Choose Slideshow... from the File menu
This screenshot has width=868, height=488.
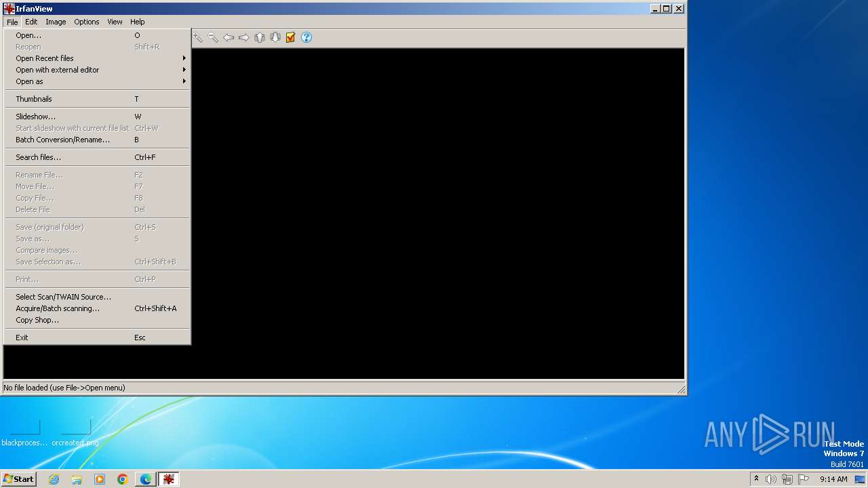click(x=97, y=117)
